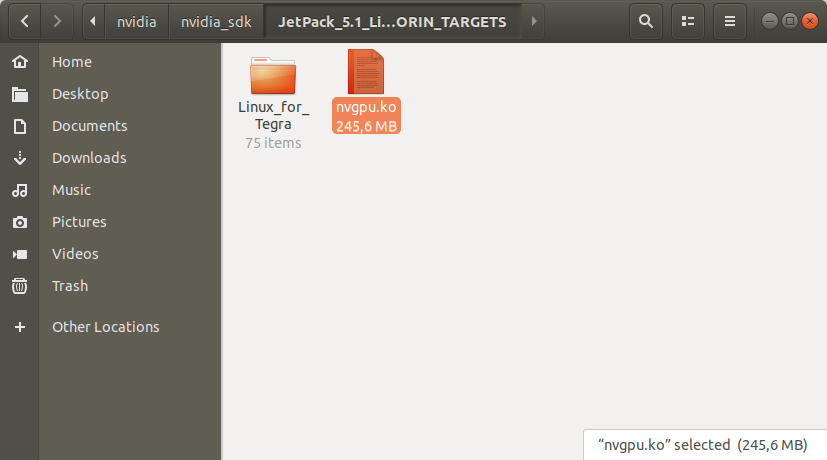Screen dimensions: 827x460
Task: Click the "245,6 MB" size under nvgpu.ko
Action: [366, 126]
